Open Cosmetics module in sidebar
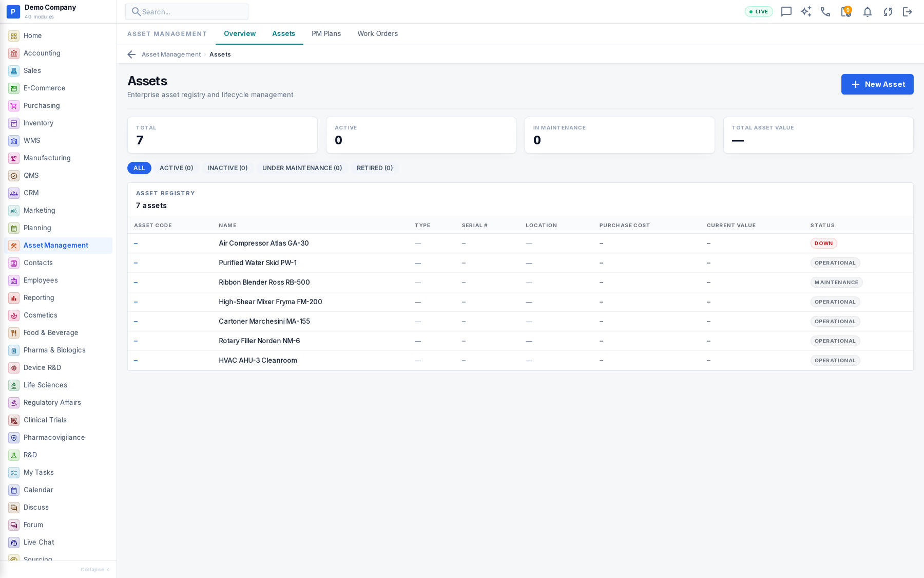Image resolution: width=924 pixels, height=578 pixels. point(58,315)
